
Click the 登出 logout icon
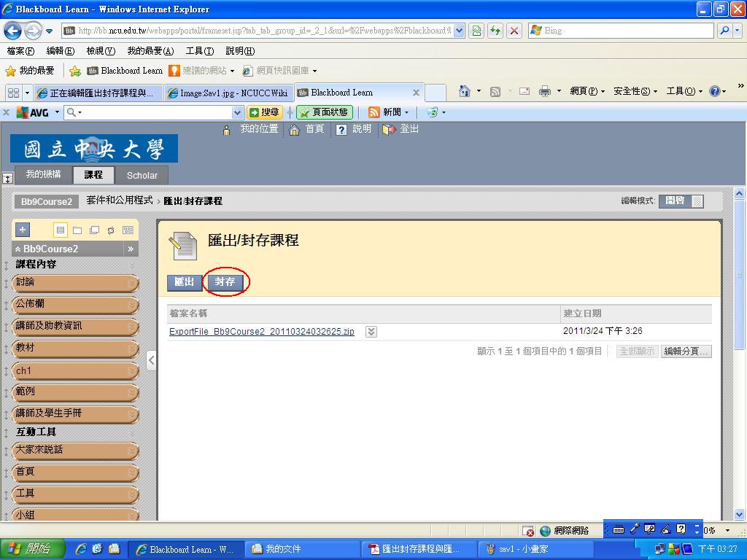pyautogui.click(x=389, y=130)
